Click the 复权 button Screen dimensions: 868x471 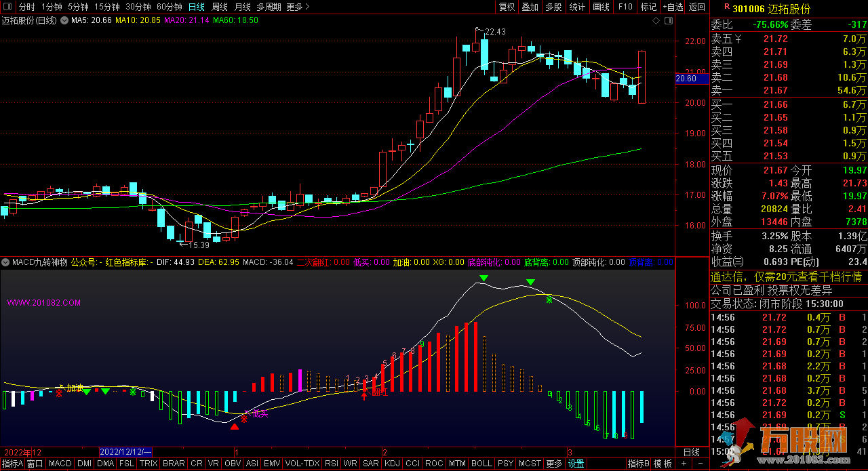[x=507, y=7]
